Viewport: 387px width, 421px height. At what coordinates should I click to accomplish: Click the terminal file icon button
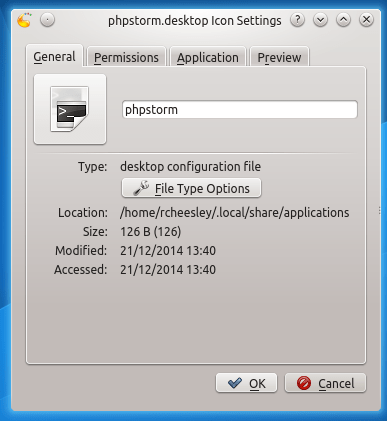[x=70, y=109]
